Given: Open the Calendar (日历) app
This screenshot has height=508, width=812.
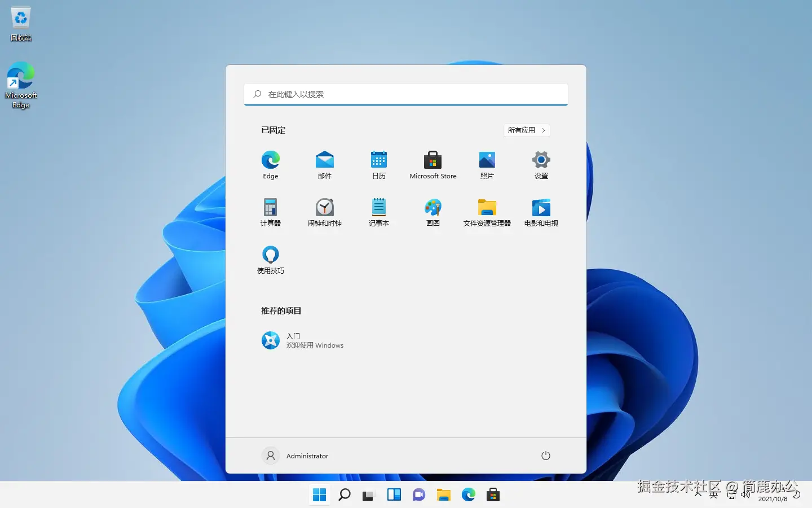Looking at the screenshot, I should click(378, 165).
